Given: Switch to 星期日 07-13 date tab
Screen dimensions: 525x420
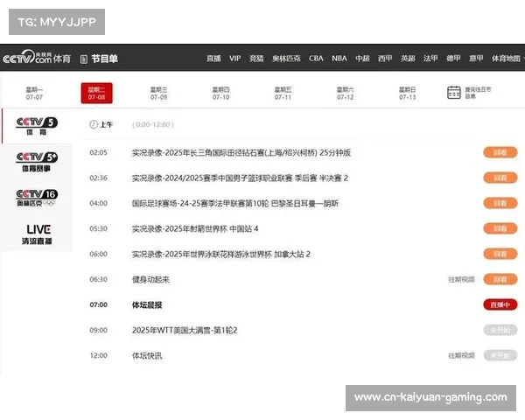Looking at the screenshot, I should (x=408, y=93).
